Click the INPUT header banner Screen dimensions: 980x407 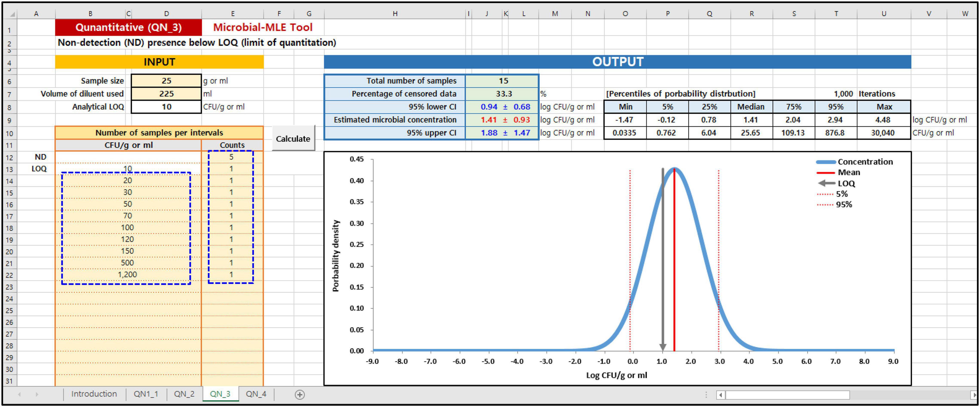[x=159, y=62]
